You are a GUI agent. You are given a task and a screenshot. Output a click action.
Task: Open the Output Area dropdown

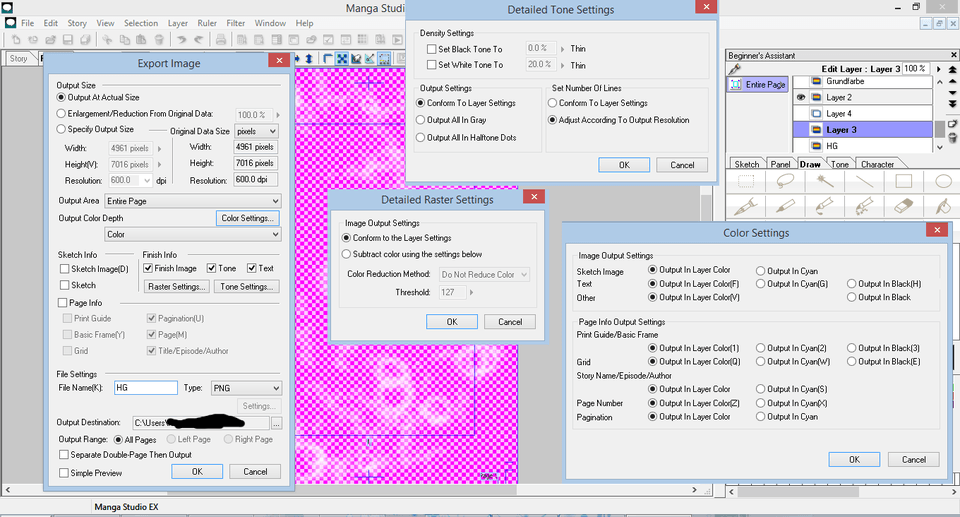point(192,201)
